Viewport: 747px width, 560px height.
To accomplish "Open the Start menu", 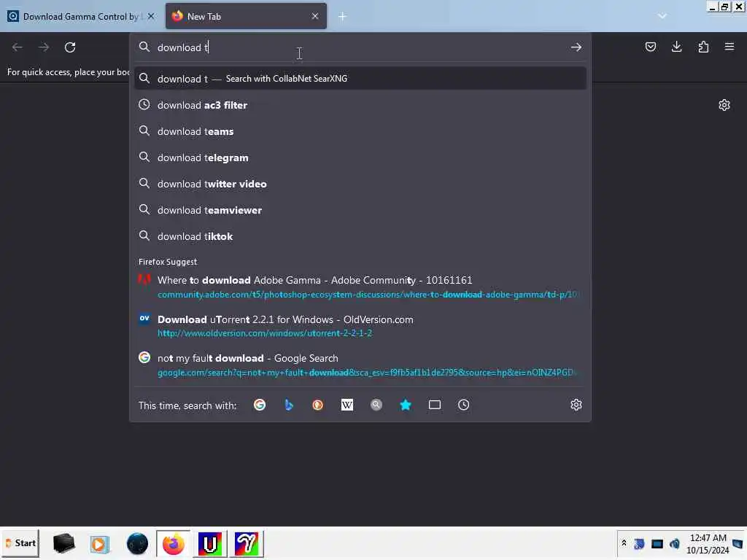I will point(20,543).
